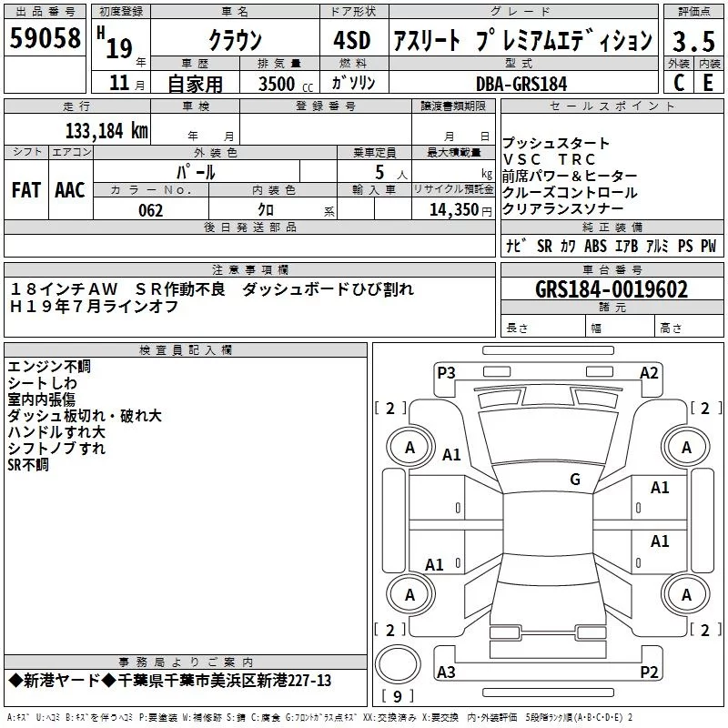728x728 pixels.
Task: Click the air conditioner value AAC
Action: pyautogui.click(x=70, y=190)
